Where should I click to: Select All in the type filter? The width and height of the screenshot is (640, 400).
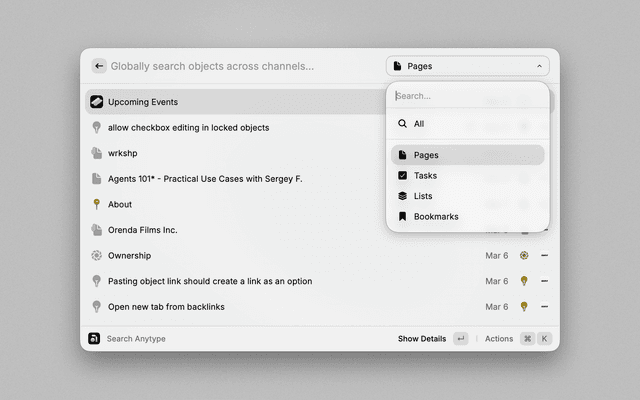[x=419, y=124]
